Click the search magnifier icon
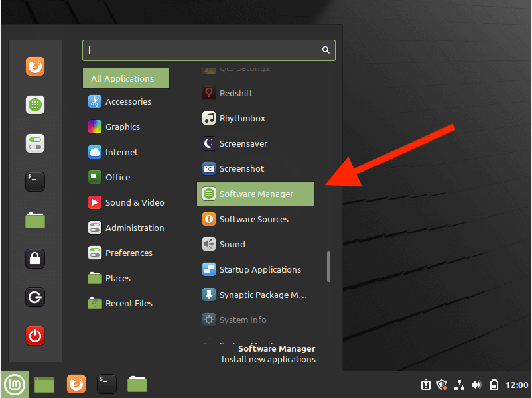The width and height of the screenshot is (532, 398). 326,50
